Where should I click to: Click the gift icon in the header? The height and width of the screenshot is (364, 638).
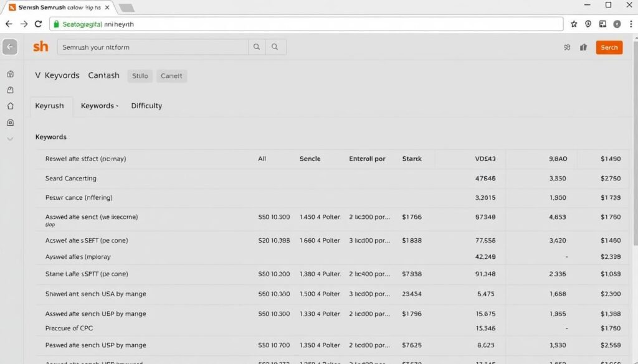tap(584, 47)
